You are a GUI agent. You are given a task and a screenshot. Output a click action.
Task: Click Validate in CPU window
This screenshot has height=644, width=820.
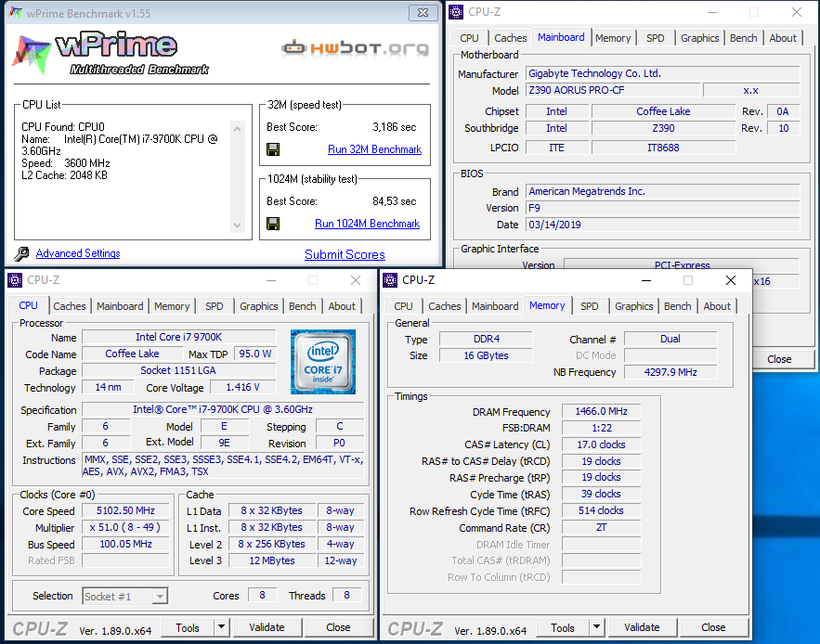click(267, 627)
